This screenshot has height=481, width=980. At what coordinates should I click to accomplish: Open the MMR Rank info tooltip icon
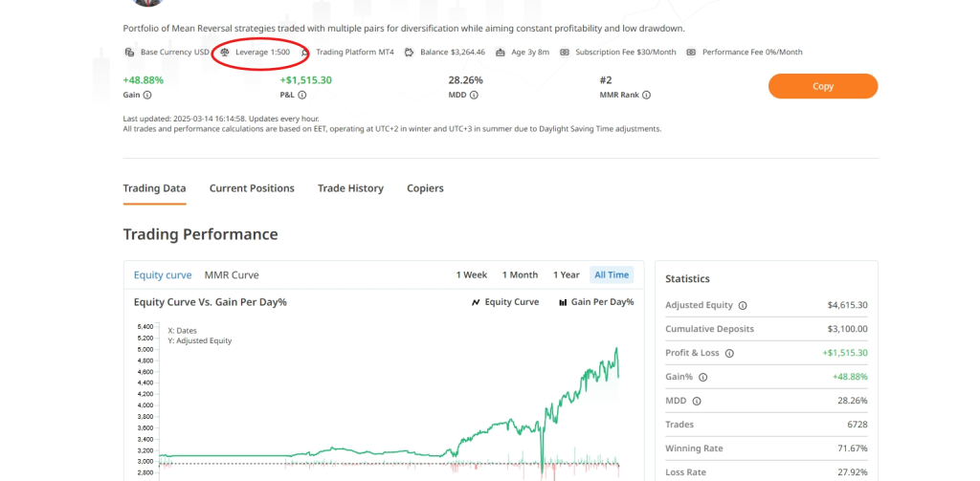coord(646,95)
